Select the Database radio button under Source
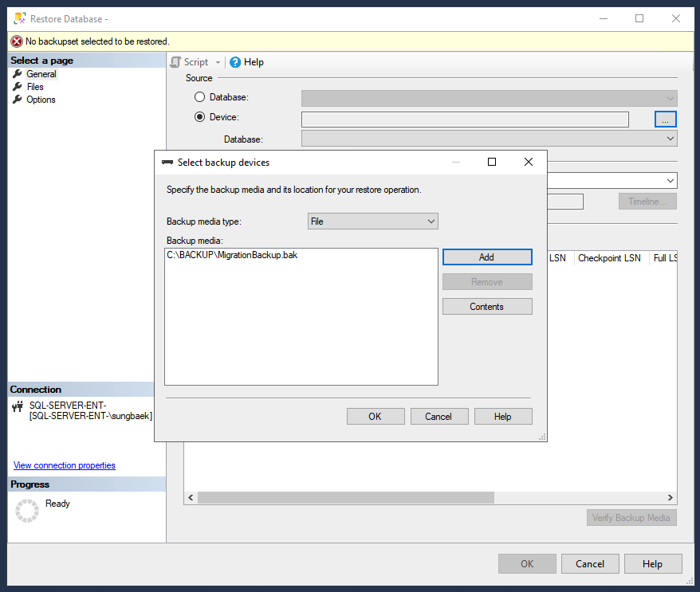Image resolution: width=700 pixels, height=592 pixels. click(x=199, y=96)
